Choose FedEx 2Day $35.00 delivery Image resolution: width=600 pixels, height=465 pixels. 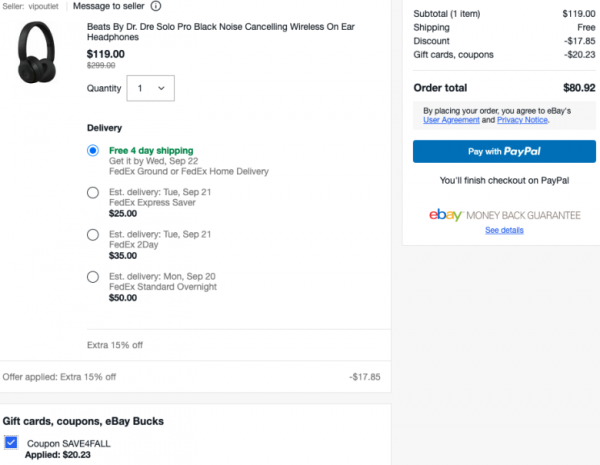click(x=93, y=235)
